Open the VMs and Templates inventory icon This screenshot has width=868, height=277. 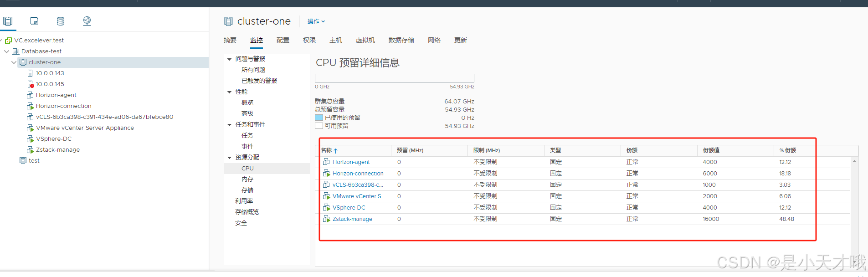click(x=34, y=21)
